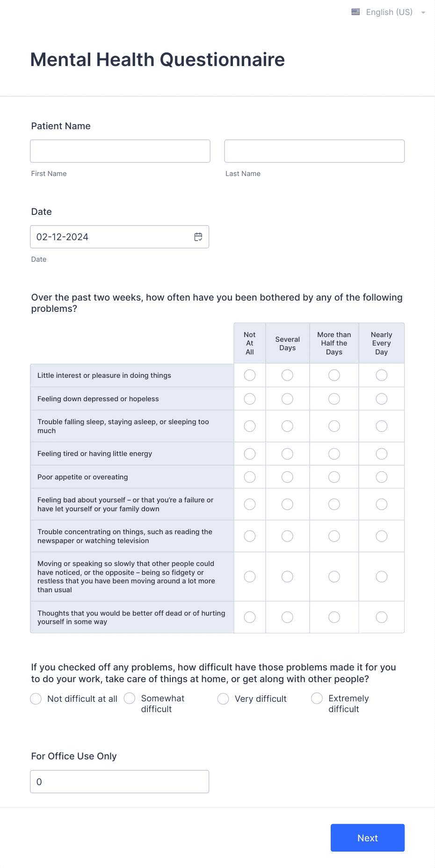Image resolution: width=435 pixels, height=868 pixels.
Task: Select "Not At All" for thoughts of hurting yourself
Action: [249, 617]
